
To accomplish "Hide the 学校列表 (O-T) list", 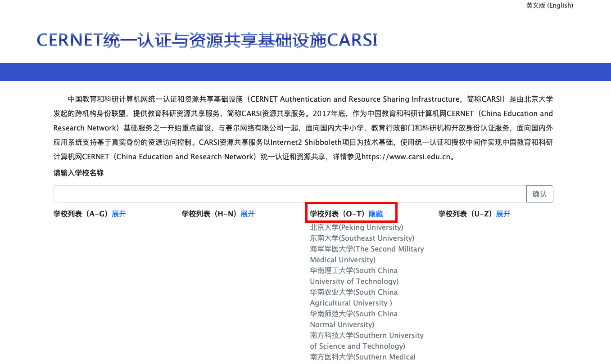I will [x=376, y=214].
